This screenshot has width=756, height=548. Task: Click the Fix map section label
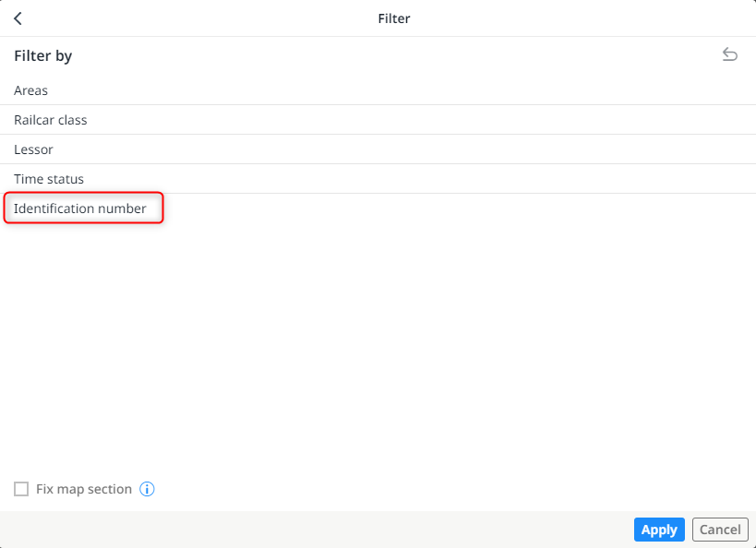coord(84,489)
